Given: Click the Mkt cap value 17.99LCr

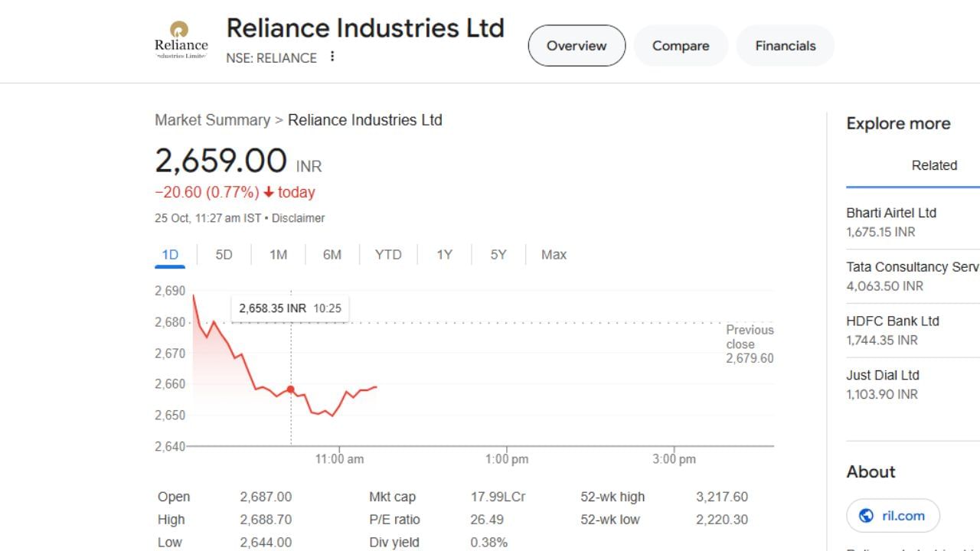Looking at the screenshot, I should pos(498,497).
